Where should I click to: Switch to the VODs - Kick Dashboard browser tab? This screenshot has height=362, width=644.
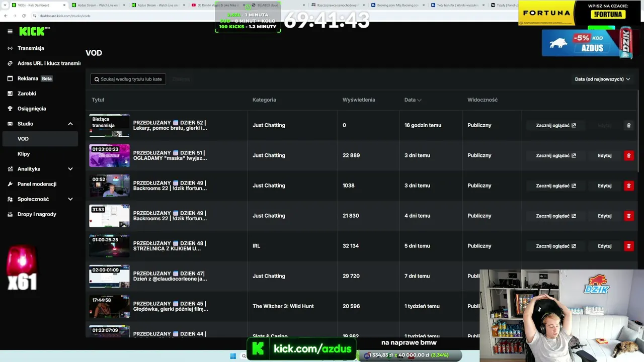coord(38,5)
